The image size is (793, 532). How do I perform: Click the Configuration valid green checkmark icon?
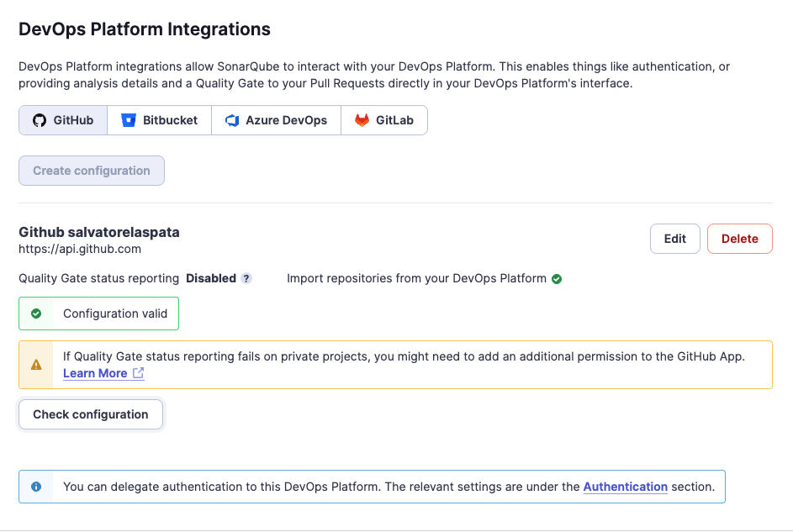[x=36, y=313]
